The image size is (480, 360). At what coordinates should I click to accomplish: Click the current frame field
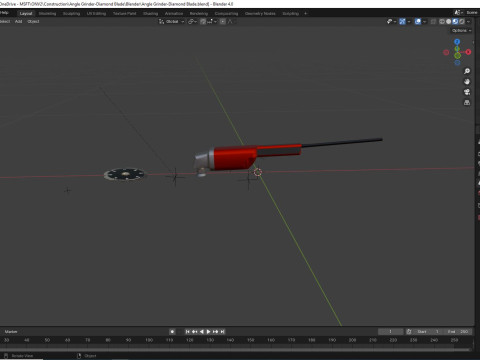point(391,332)
